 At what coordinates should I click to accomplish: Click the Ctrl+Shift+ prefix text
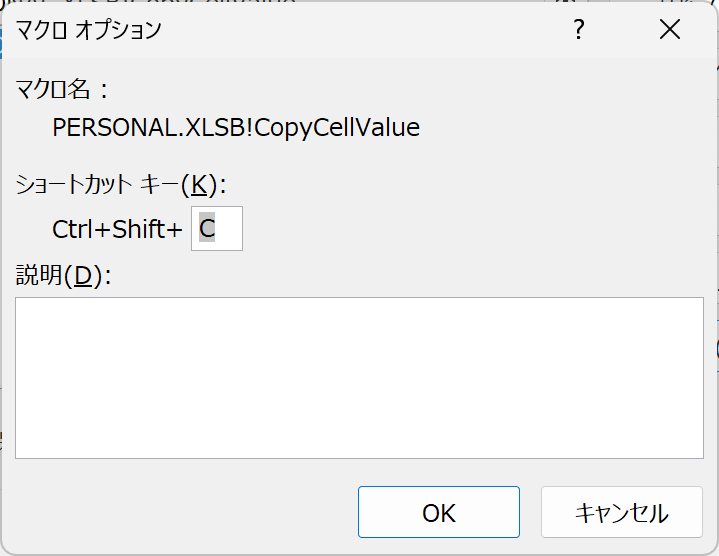117,229
